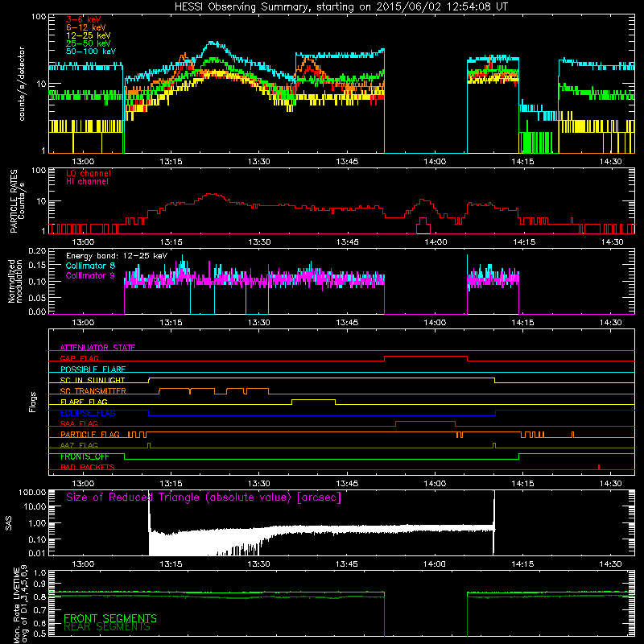Click the Energy band: 12-25 keV label
Image resolution: width=644 pixels, height=644 pixels.
(x=117, y=256)
